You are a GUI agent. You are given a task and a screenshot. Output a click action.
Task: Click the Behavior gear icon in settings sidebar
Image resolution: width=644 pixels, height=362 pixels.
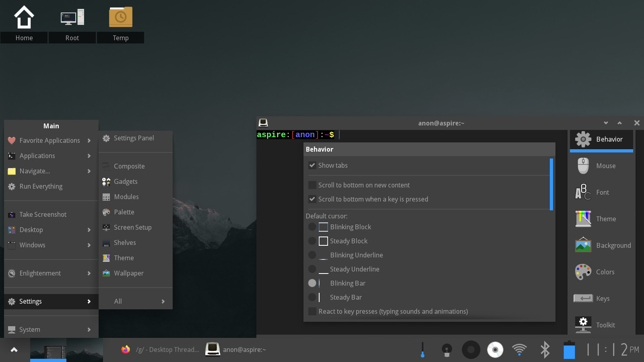tap(583, 139)
